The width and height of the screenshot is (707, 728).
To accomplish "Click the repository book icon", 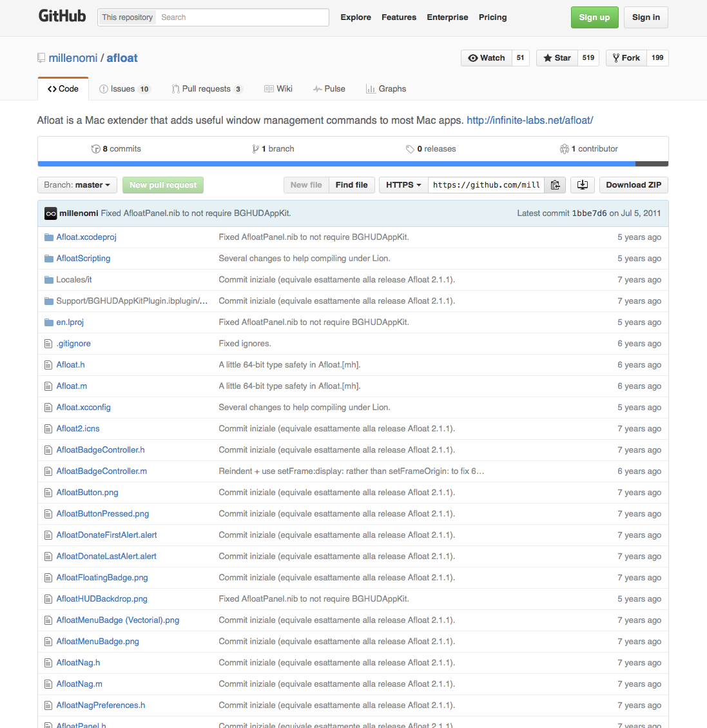I will pyautogui.click(x=41, y=58).
